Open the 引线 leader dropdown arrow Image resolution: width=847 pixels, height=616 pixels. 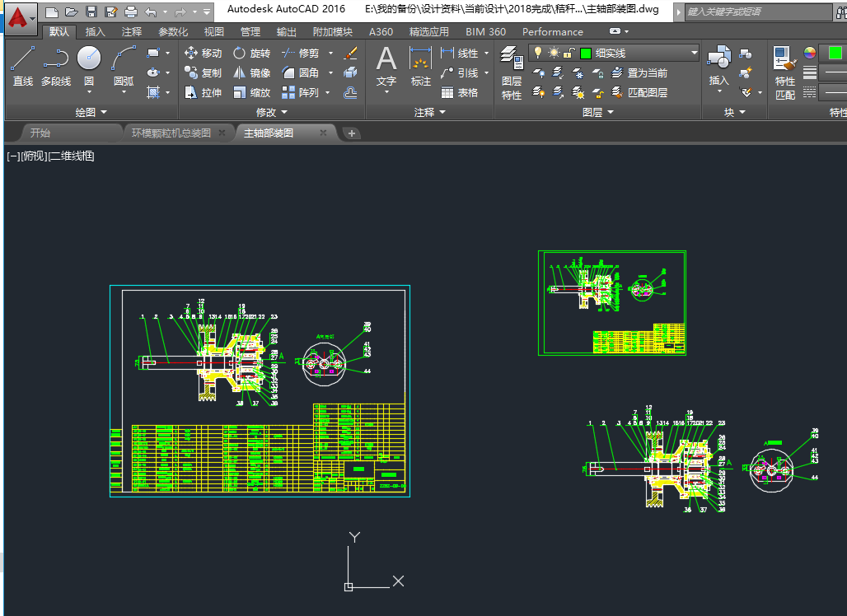click(x=487, y=73)
